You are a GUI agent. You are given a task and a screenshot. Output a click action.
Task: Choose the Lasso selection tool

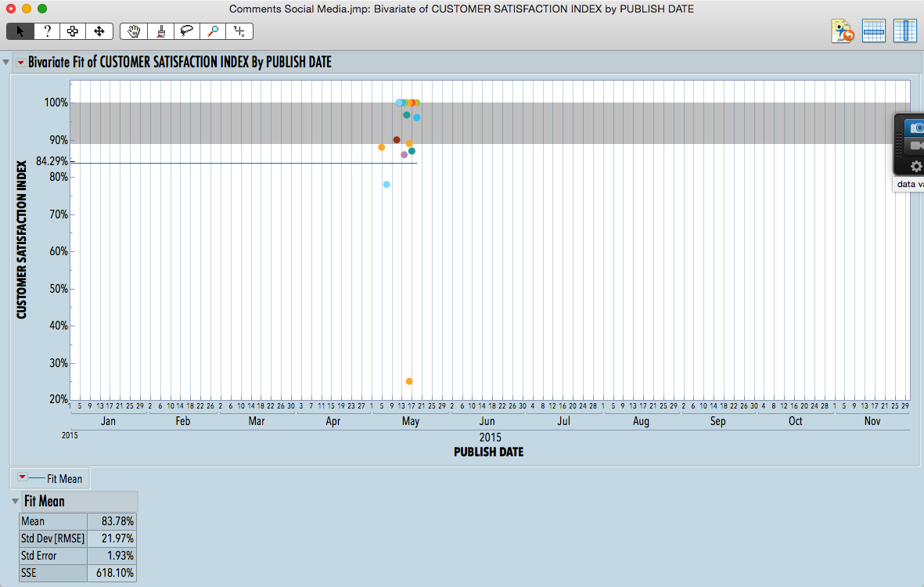pyautogui.click(x=188, y=31)
